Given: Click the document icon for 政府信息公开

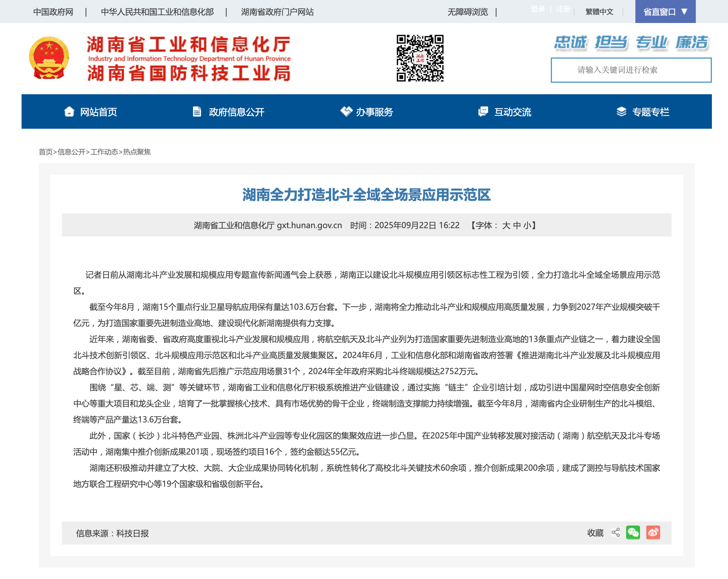Looking at the screenshot, I should click(x=197, y=112).
